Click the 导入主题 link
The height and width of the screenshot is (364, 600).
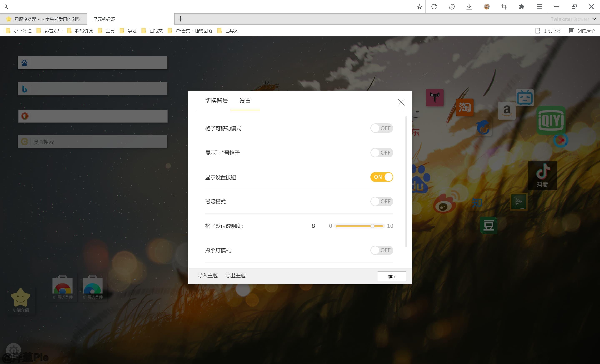pyautogui.click(x=207, y=275)
